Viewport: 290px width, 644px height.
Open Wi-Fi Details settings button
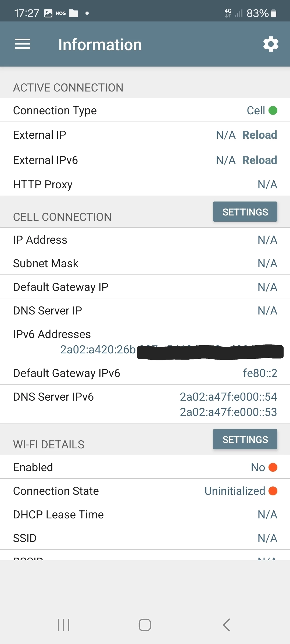point(245,439)
